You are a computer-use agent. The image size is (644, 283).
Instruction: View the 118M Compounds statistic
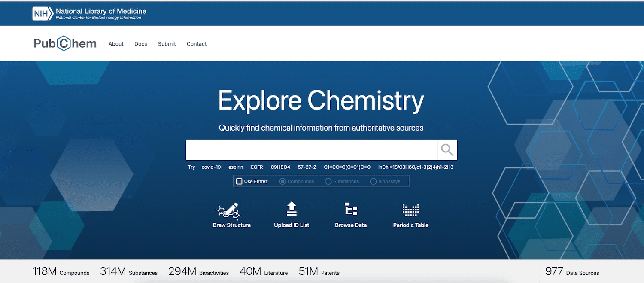(x=61, y=272)
